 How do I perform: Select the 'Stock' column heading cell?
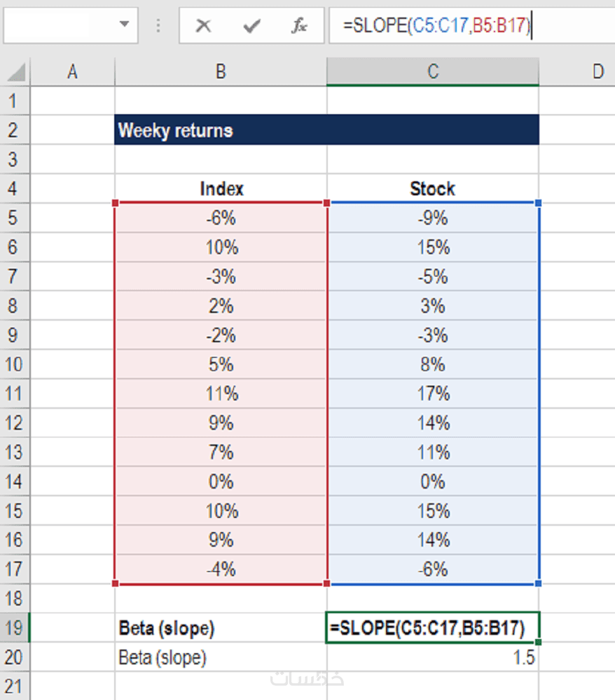tap(433, 189)
